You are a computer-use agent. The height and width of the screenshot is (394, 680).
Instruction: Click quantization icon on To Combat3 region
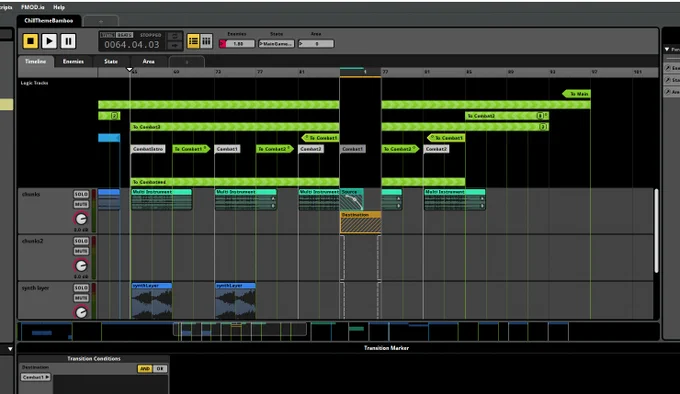pyautogui.click(x=543, y=127)
